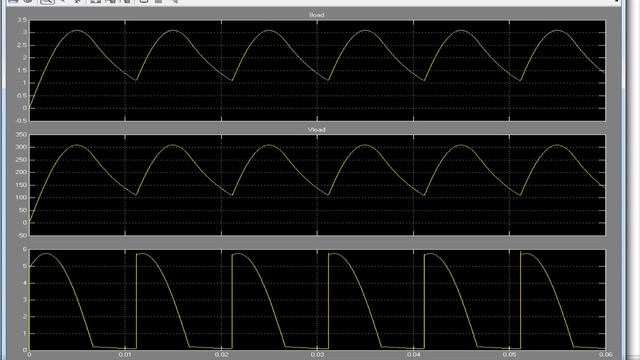The height and width of the screenshot is (360, 640).
Task: Click the Vload plot title
Action: point(317,130)
